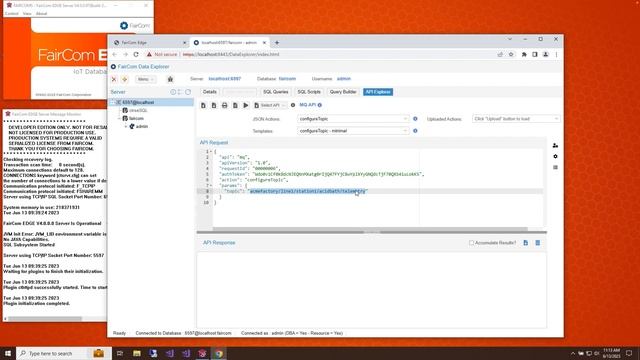Screen dimensions: 640x360
Task: Open the JSON Actions configureTopic dropdown
Action: pyautogui.click(x=353, y=119)
